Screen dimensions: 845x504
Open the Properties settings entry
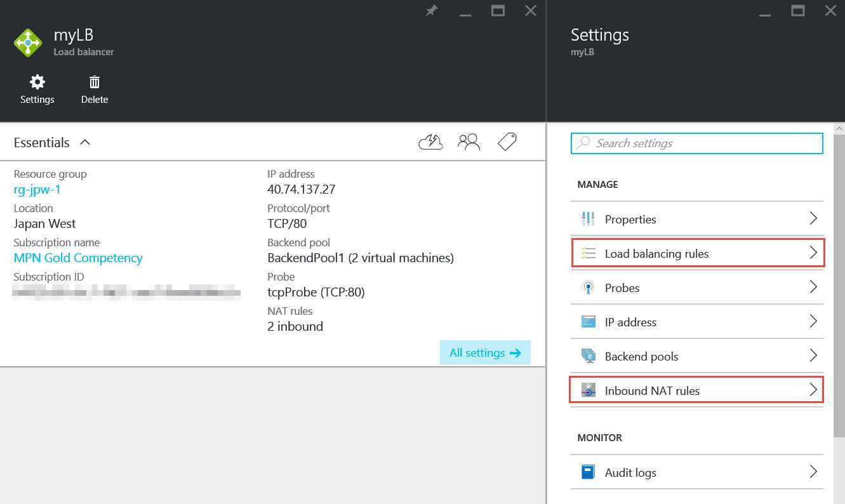tap(697, 219)
